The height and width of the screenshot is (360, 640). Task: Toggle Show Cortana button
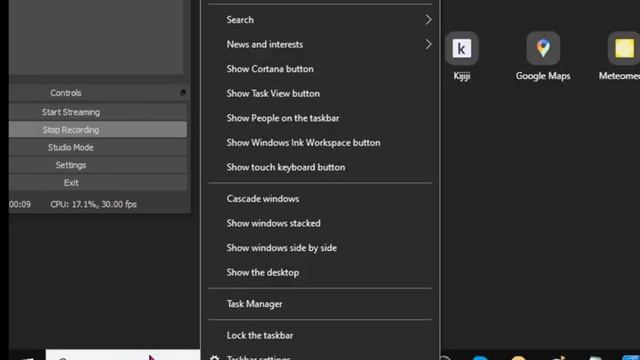[320, 69]
